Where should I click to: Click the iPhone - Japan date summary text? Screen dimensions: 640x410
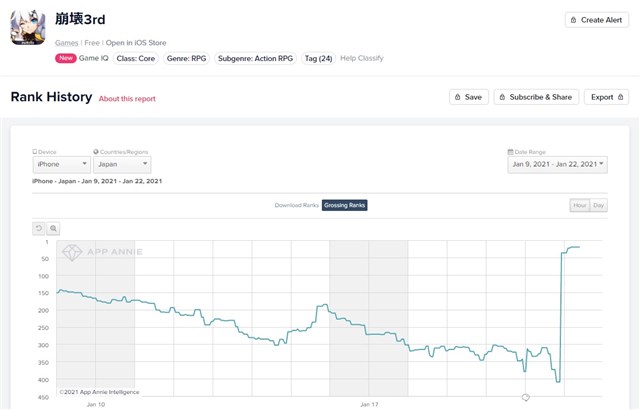coord(97,181)
